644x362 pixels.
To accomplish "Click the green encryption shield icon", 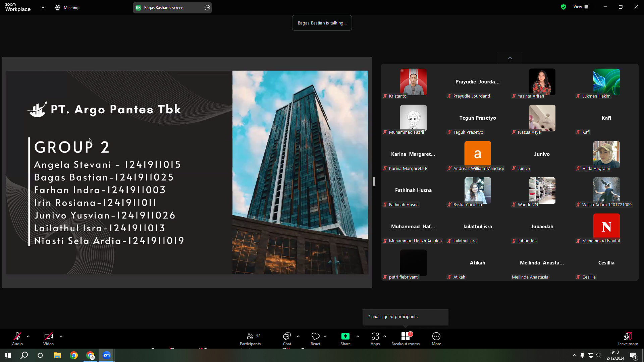I will tap(563, 7).
